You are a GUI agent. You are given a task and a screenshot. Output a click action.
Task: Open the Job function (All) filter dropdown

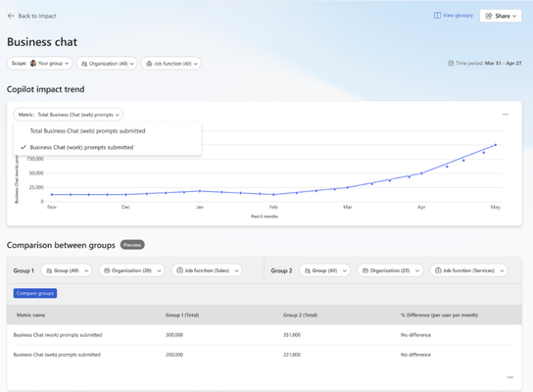click(x=171, y=64)
